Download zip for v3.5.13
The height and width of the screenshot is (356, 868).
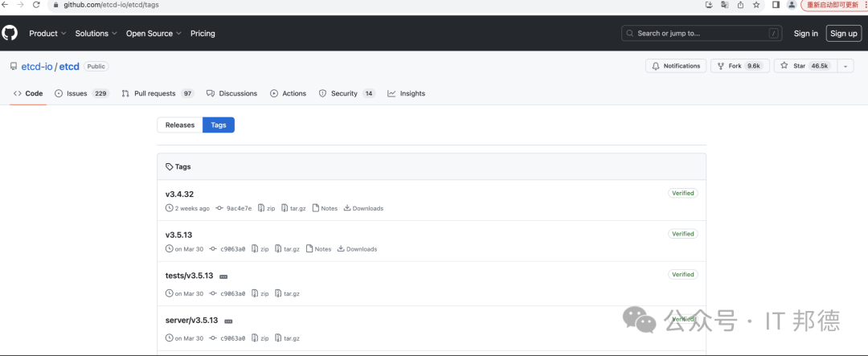tap(260, 249)
